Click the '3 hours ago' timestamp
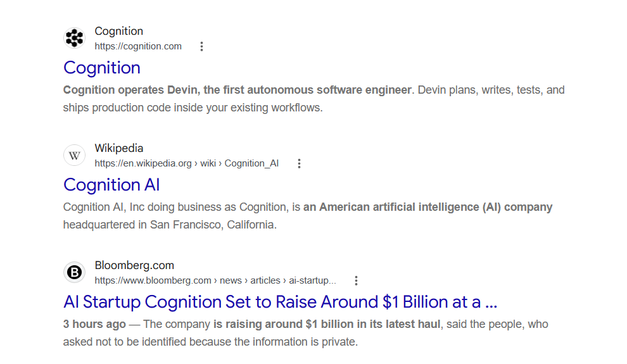 (94, 324)
